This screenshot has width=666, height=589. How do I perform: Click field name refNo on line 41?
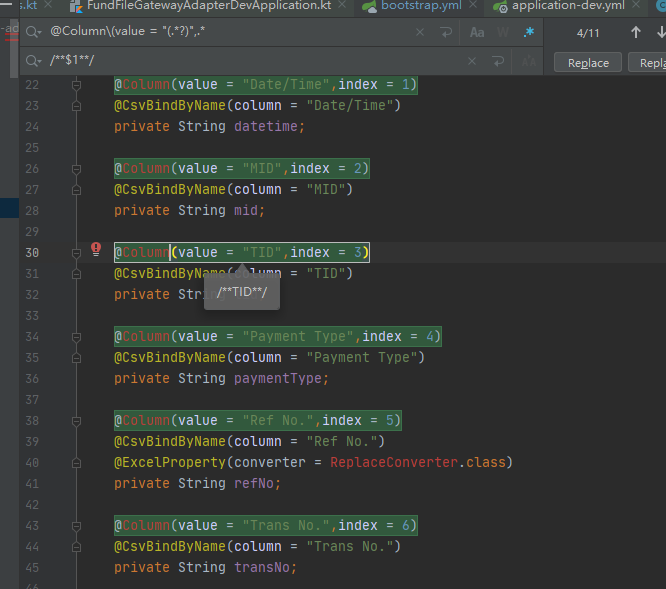[254, 483]
